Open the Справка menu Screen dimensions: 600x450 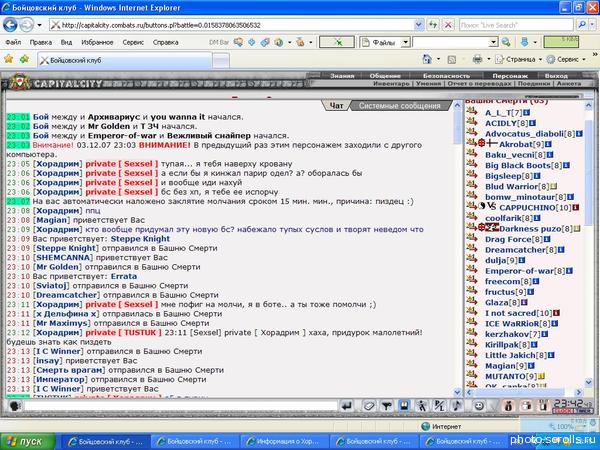tap(166, 42)
